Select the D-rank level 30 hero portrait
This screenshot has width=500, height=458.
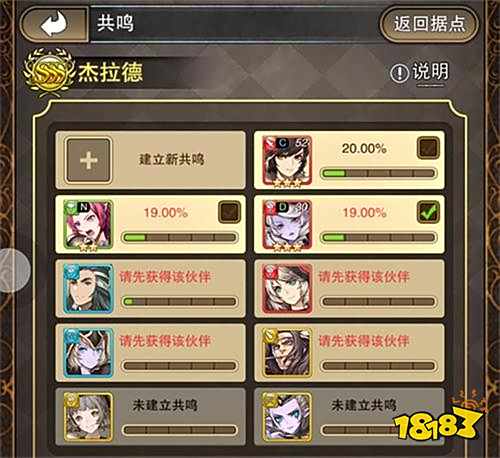[287, 225]
